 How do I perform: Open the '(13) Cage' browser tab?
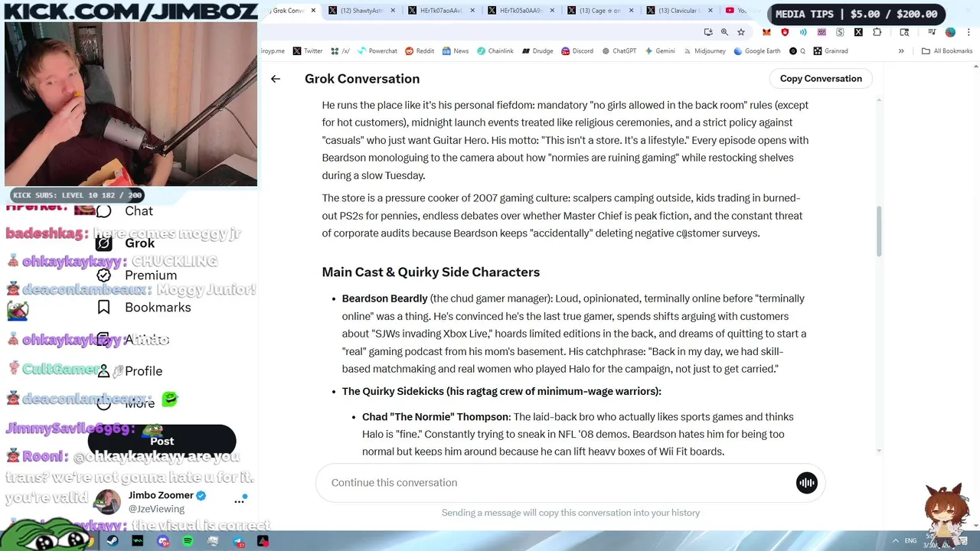pos(600,11)
